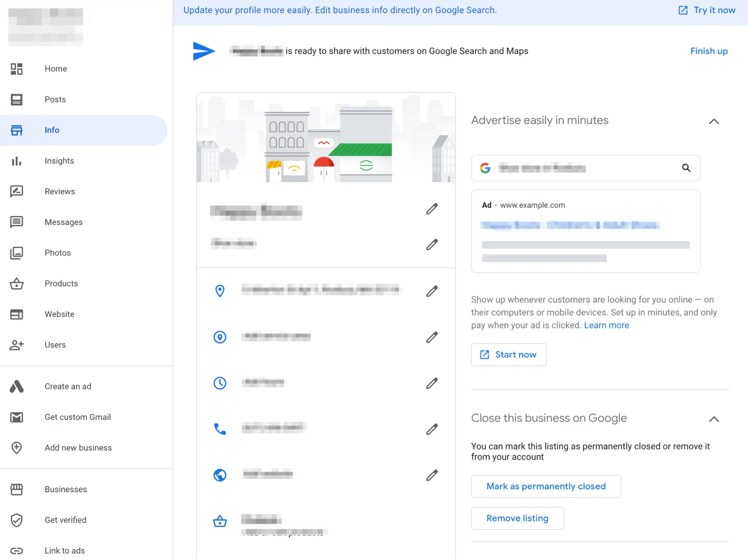The image size is (748, 560).
Task: Click the globe website icon
Action: [220, 475]
